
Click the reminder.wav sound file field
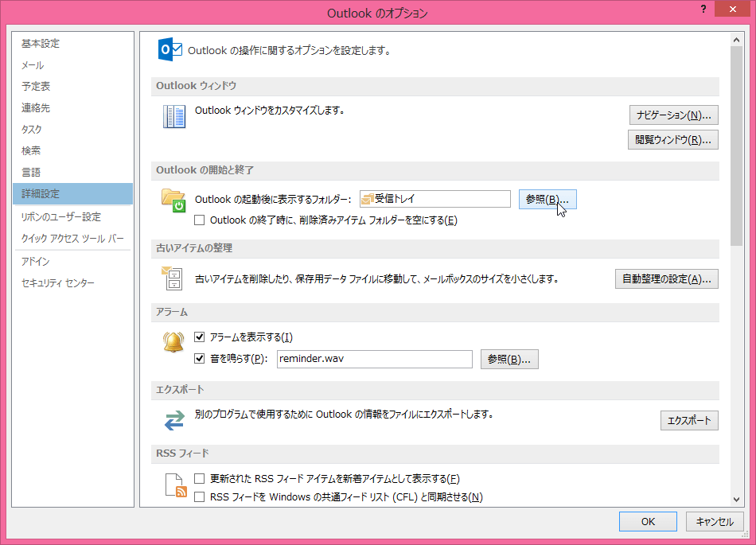click(375, 359)
